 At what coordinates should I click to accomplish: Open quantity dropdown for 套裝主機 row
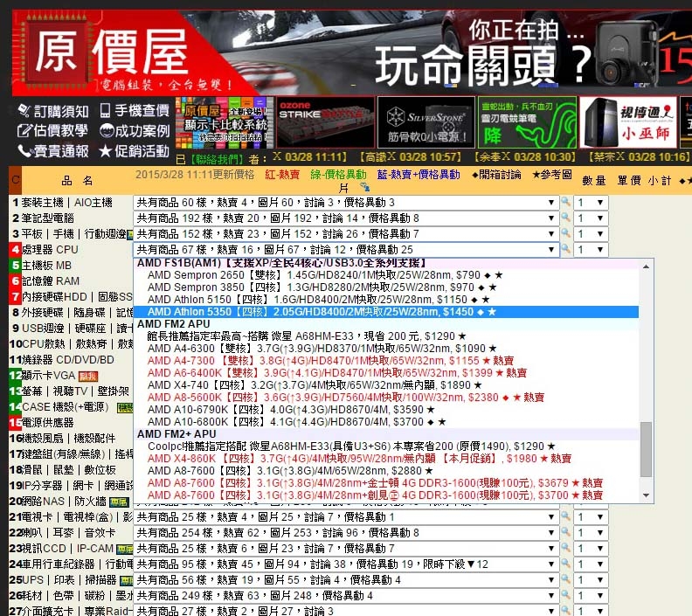click(591, 203)
